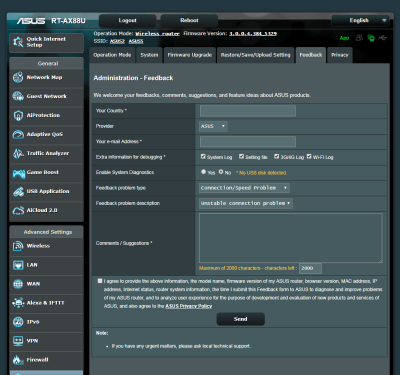Click the 'Advanced Settings' sidebar section header
400x375 pixels.
(x=48, y=232)
